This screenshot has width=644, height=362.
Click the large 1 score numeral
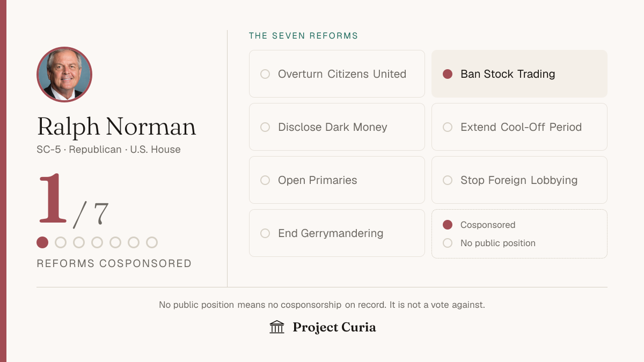tap(52, 198)
